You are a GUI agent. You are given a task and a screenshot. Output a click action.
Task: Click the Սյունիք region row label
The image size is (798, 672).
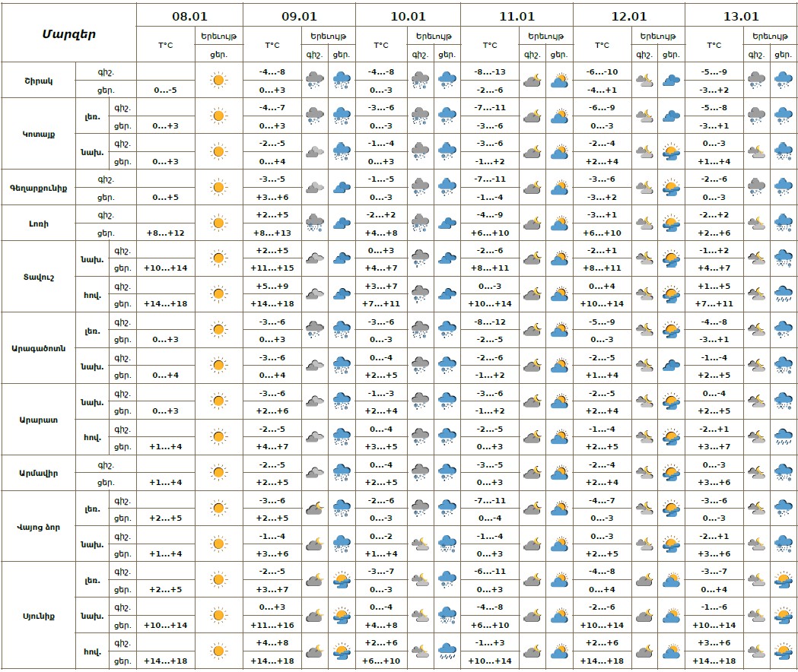[39, 615]
